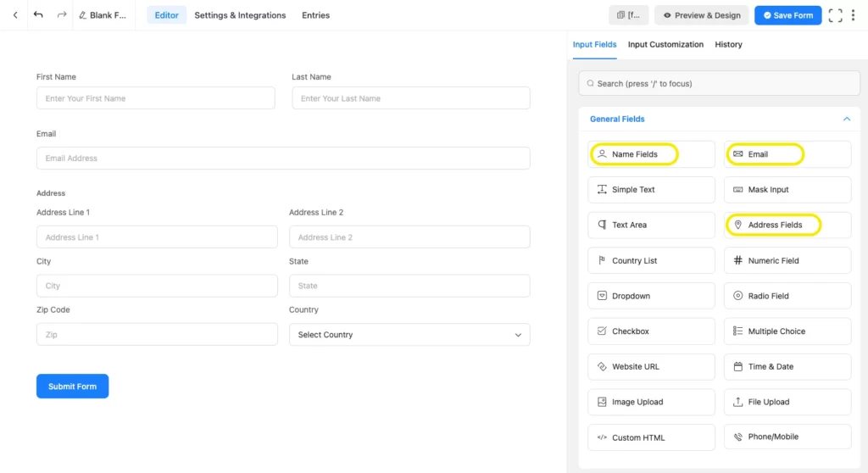Rename the Blank Form title
The height and width of the screenshot is (473, 868).
[103, 15]
